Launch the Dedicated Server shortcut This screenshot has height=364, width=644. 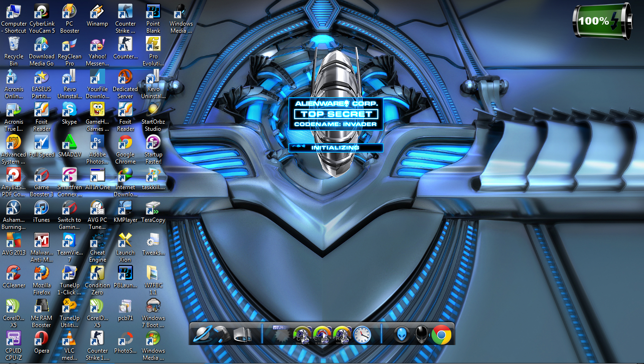click(x=125, y=84)
